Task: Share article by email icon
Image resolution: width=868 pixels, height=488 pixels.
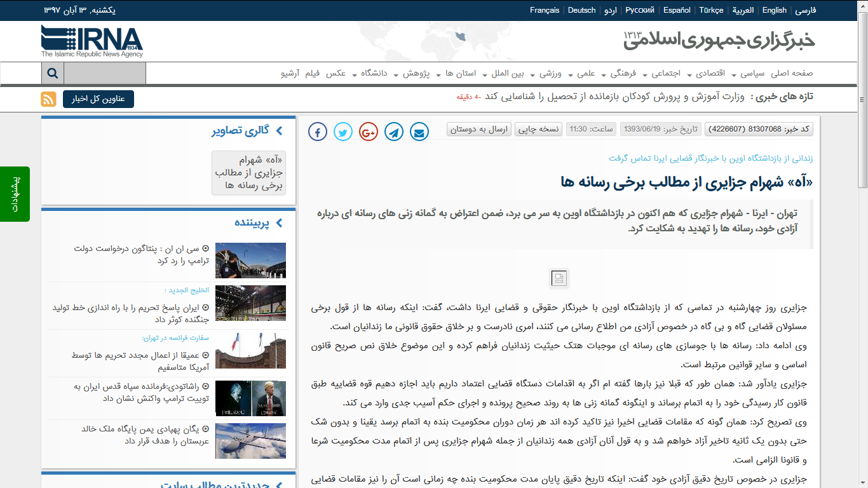Action: (x=419, y=132)
